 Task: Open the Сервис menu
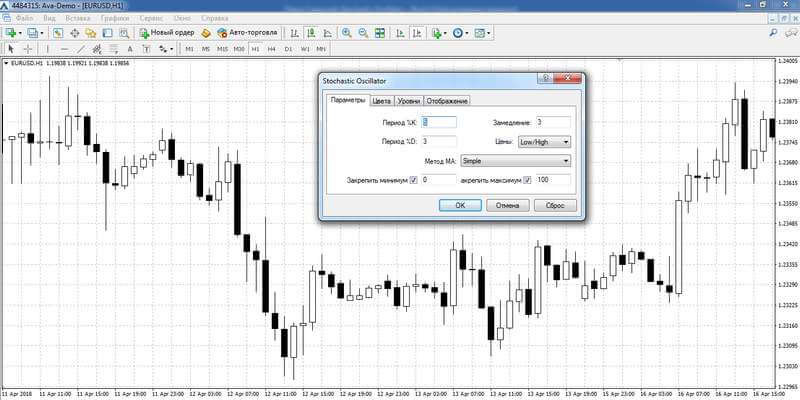(x=151, y=18)
